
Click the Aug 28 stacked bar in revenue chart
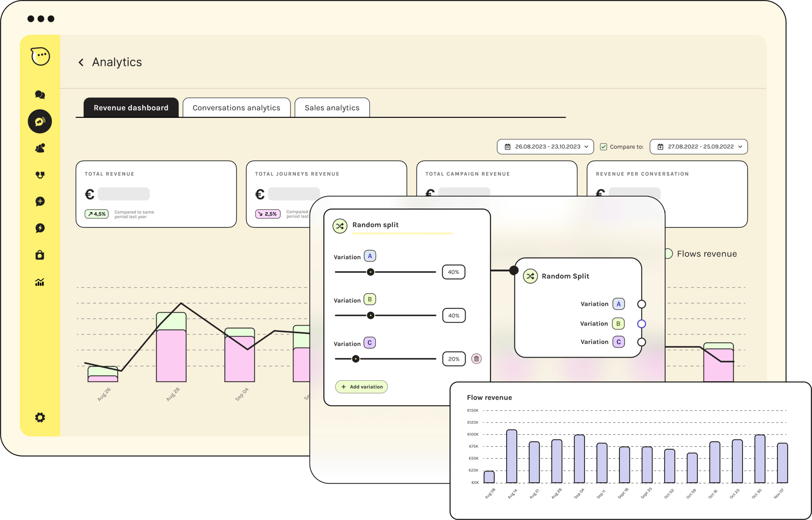coord(171,347)
